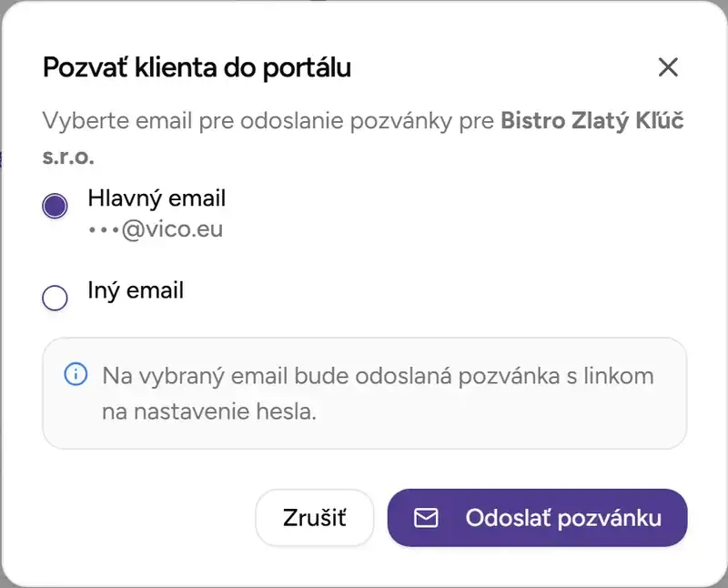Click the client name Bistro Zlatý Kľúč s.r.o.
The height and width of the screenshot is (588, 728).
pos(591,120)
